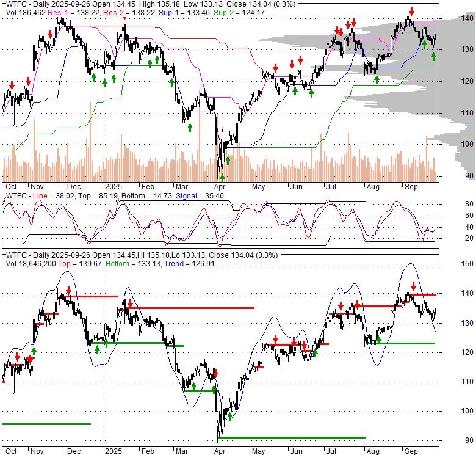Click the Nov label under top chart
This screenshot has height=455, width=476.
[37, 187]
